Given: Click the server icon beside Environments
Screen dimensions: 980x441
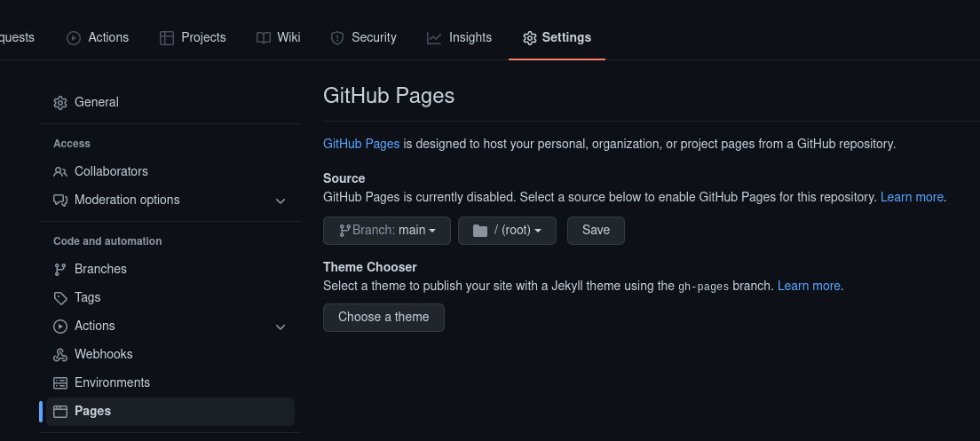Looking at the screenshot, I should pos(60,383).
